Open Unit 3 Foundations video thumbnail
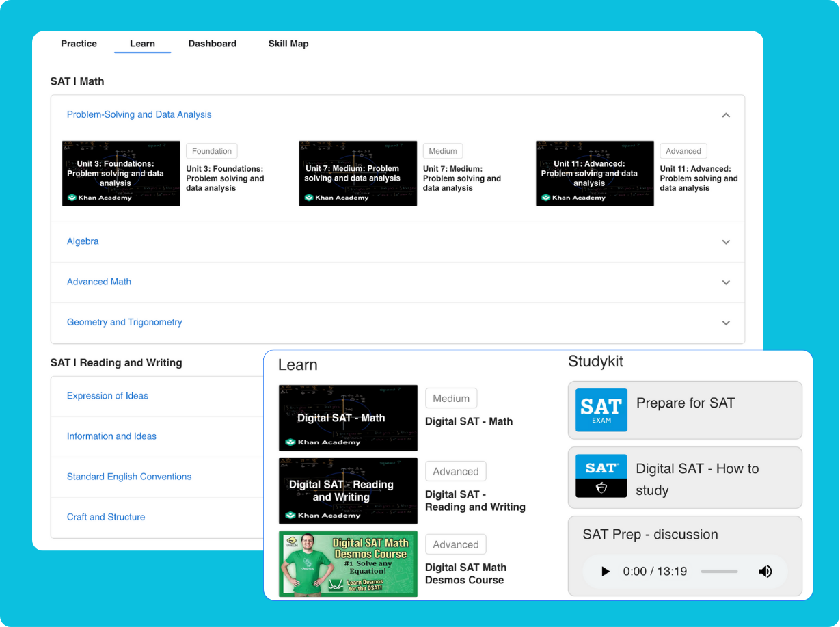This screenshot has width=840, height=627. coord(121,174)
